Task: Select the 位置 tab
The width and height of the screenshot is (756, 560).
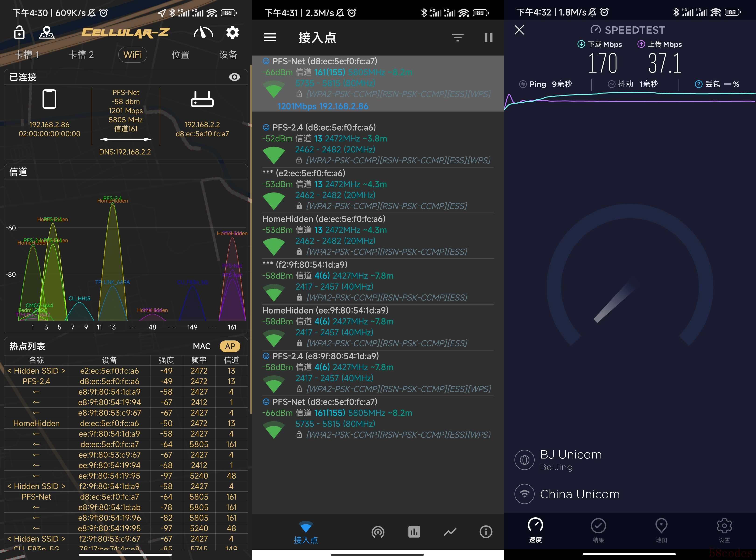Action: pos(180,55)
